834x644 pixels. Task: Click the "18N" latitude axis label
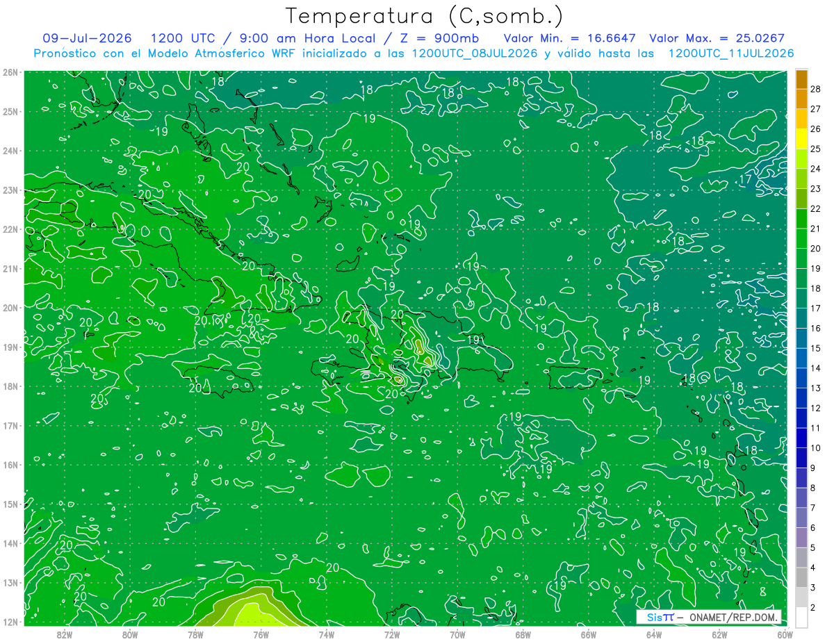tap(10, 386)
